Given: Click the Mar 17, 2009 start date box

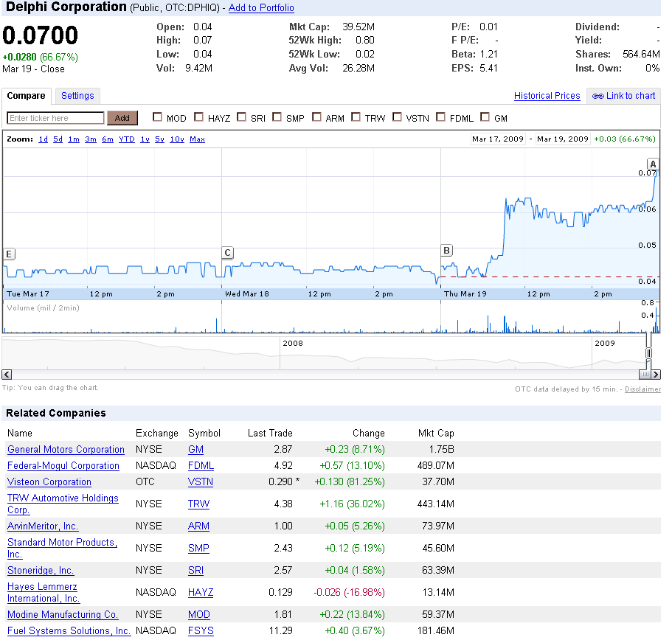Looking at the screenshot, I should [x=498, y=139].
